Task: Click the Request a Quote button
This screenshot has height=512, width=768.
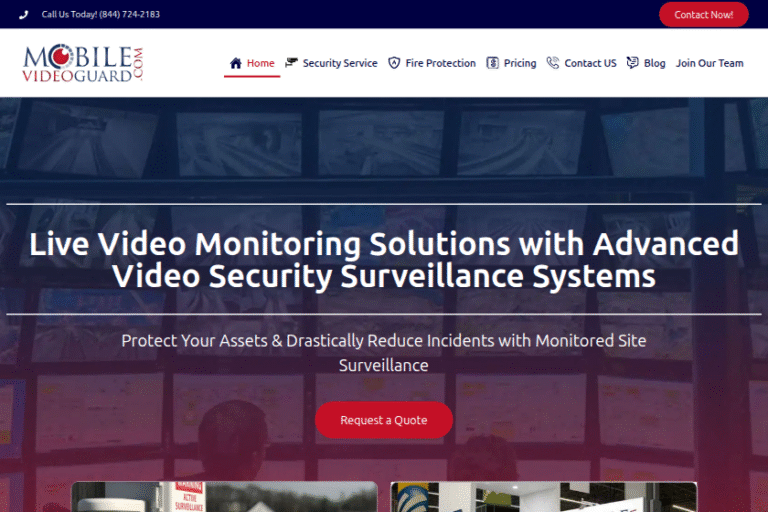Action: pos(384,420)
